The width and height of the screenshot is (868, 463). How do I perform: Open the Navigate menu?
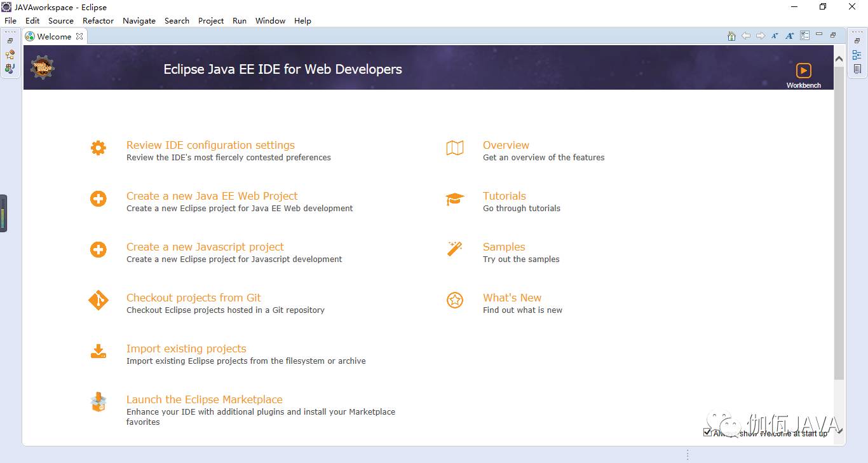(139, 20)
